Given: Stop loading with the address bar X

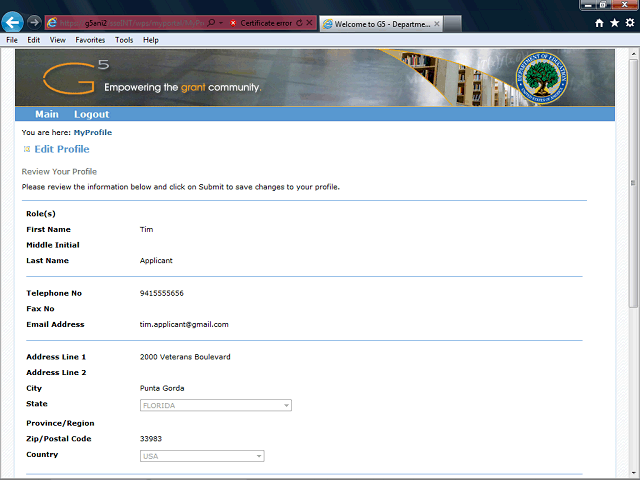Looking at the screenshot, I should 309,23.
